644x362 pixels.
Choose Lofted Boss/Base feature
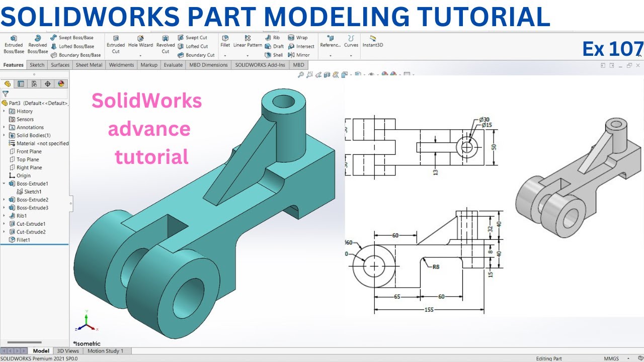72,46
